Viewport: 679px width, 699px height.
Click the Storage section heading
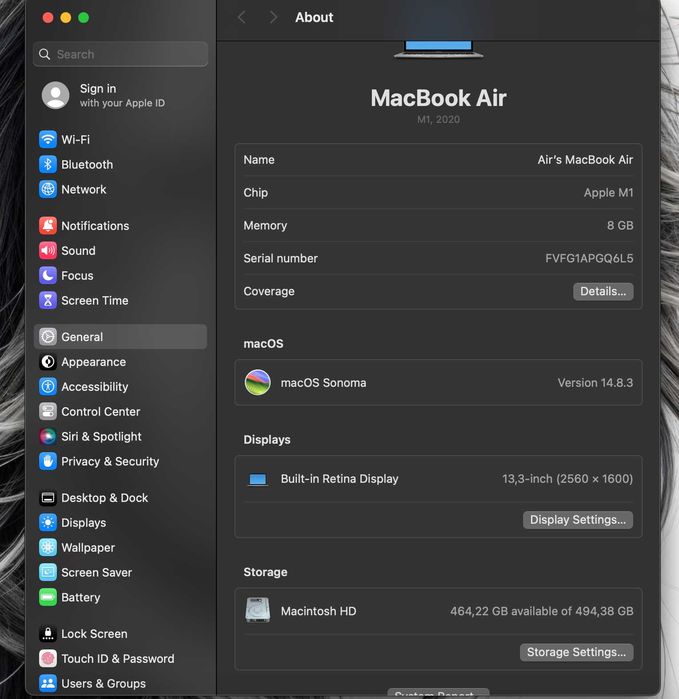[x=265, y=572]
